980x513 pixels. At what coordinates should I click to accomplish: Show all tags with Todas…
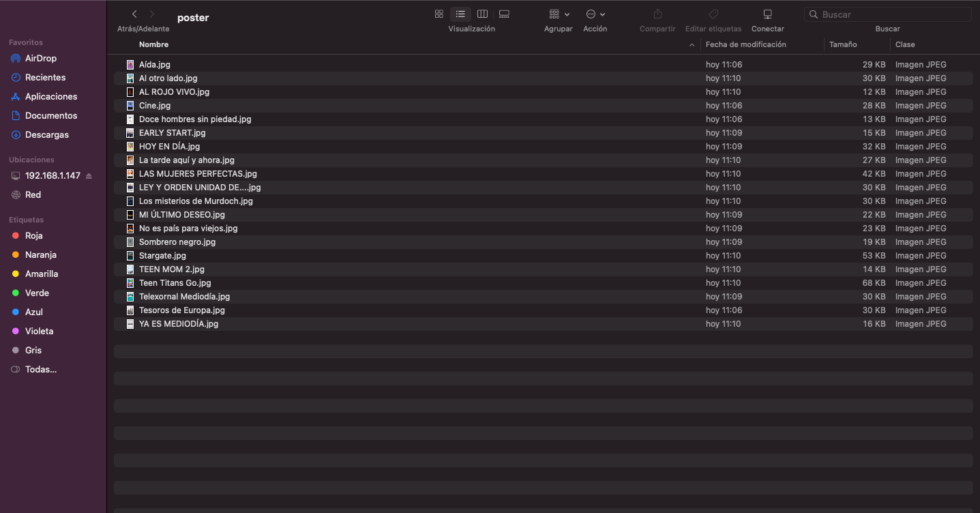point(40,370)
